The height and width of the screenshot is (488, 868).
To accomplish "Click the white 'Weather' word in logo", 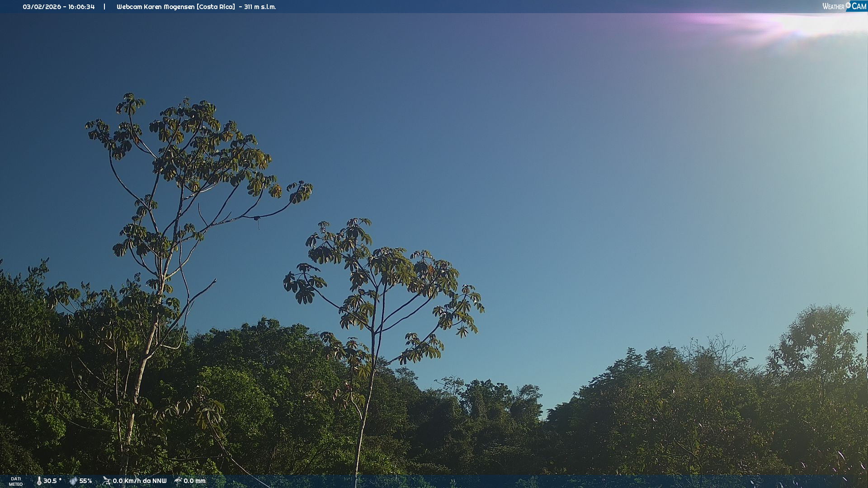I will point(833,7).
